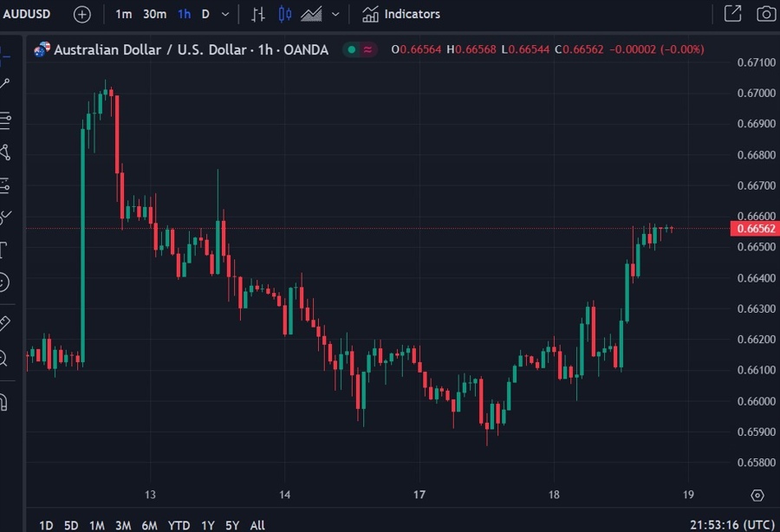Set date range to 1Y
Image resolution: width=780 pixels, height=532 pixels.
coord(207,526)
